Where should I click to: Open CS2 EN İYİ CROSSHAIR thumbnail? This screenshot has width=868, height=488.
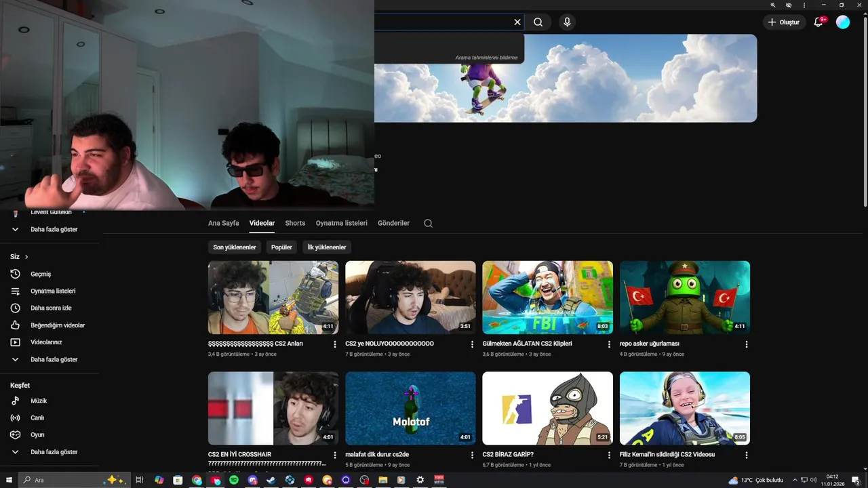[x=273, y=408]
